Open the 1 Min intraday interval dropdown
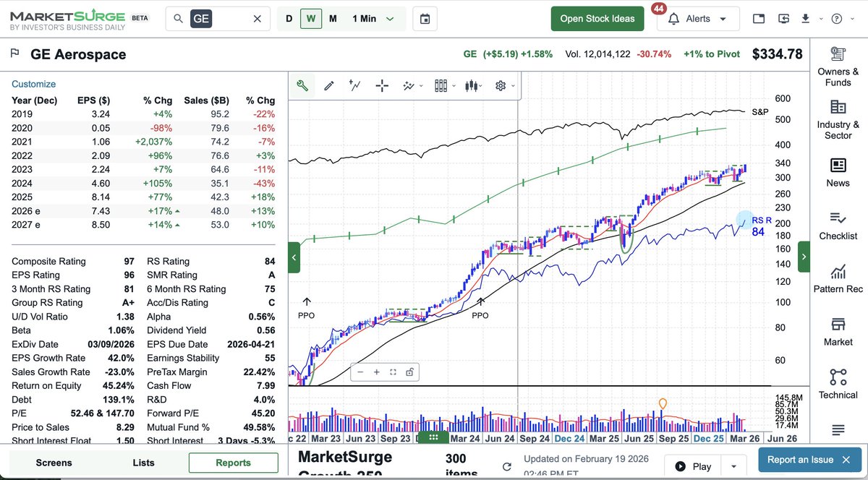Screen dimensions: 868x480 (x=374, y=19)
